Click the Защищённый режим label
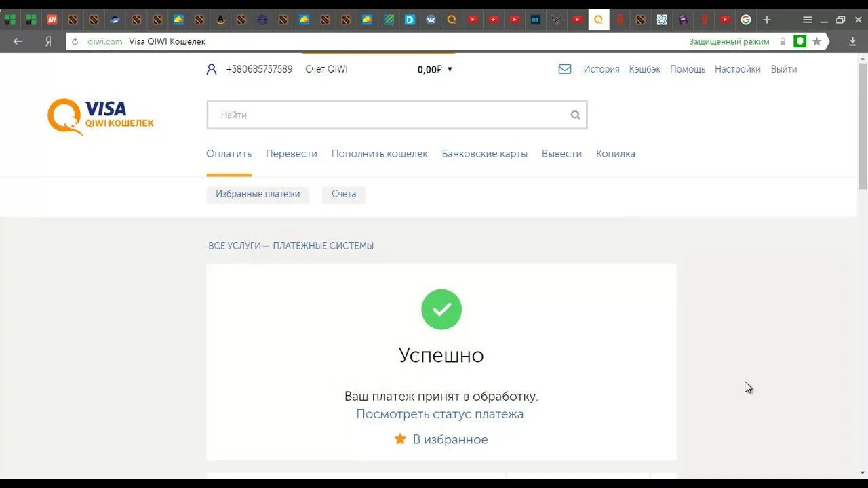The width and height of the screenshot is (868, 488). pos(729,42)
